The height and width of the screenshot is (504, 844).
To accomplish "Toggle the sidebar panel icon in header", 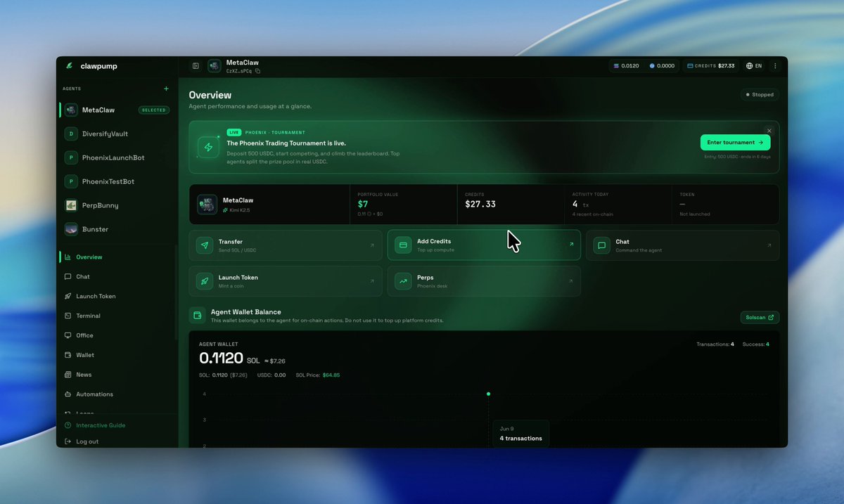I will click(196, 66).
